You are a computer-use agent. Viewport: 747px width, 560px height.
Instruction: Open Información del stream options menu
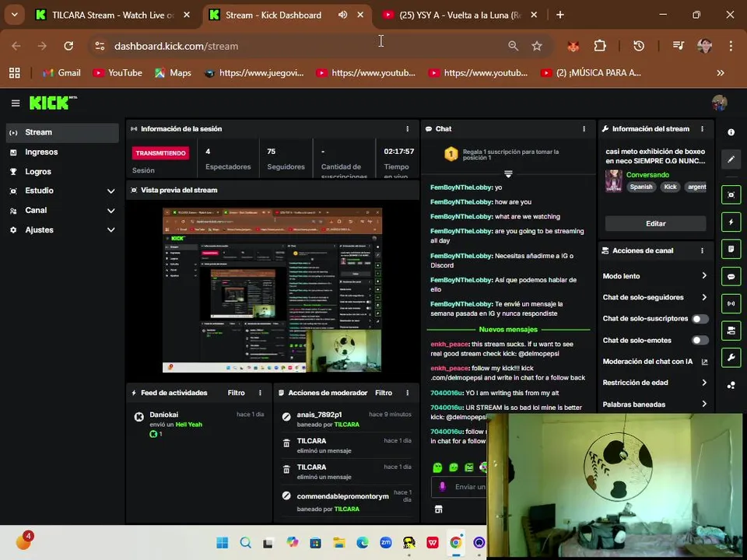(x=702, y=129)
